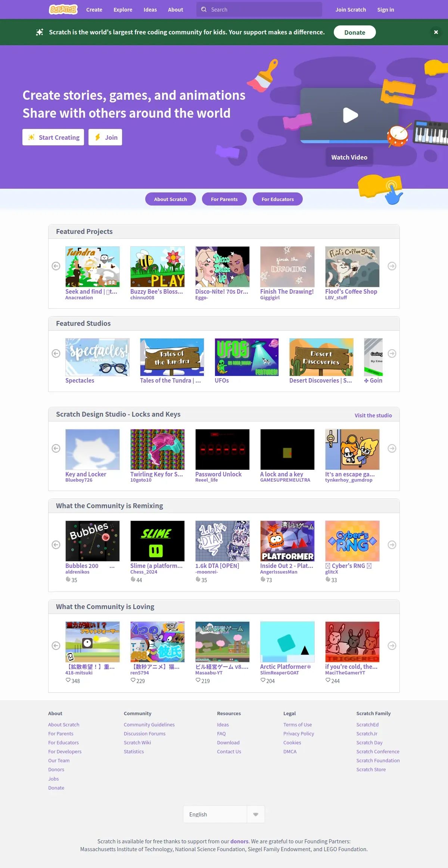Click the language dropdown arrow
Image resolution: width=448 pixels, height=868 pixels.
pyautogui.click(x=256, y=814)
